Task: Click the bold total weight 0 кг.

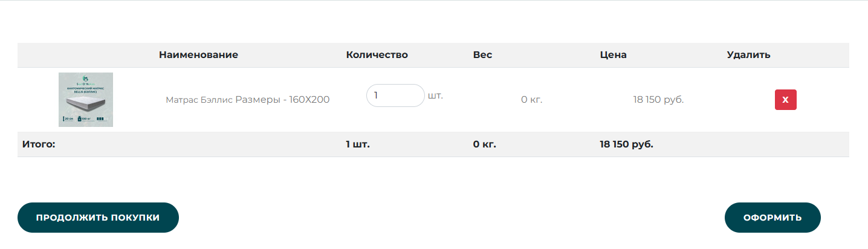Action: 485,144
